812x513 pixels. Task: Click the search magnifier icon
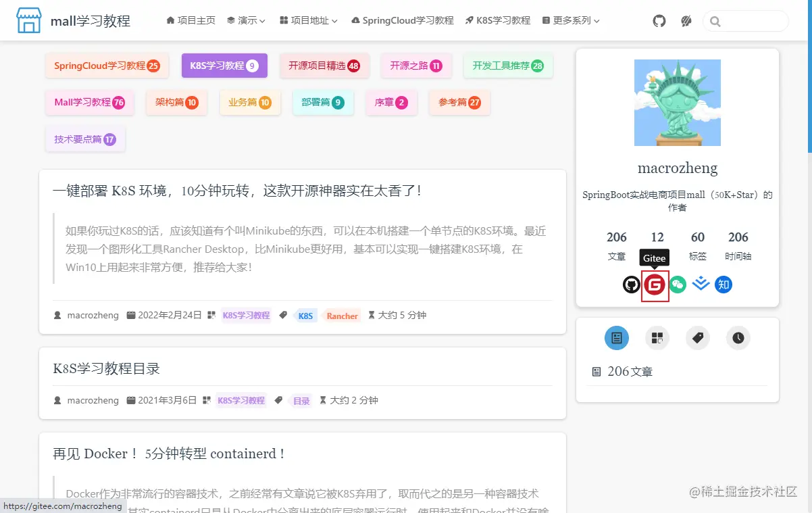715,22
